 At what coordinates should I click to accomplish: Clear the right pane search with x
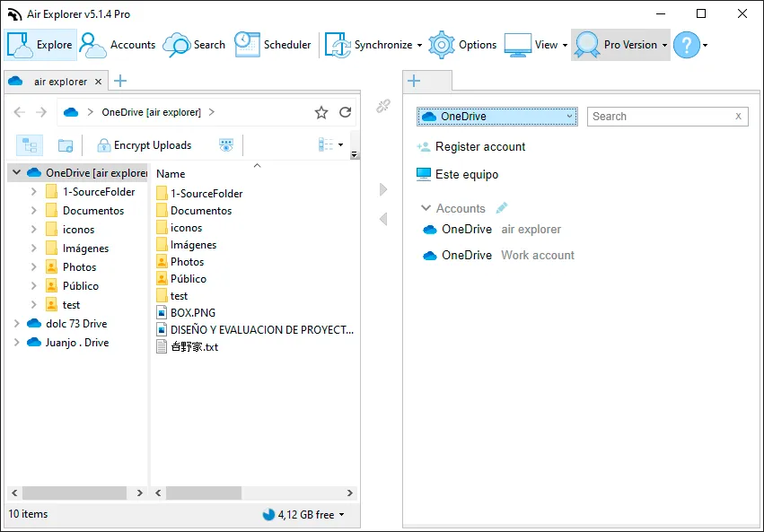tap(738, 117)
